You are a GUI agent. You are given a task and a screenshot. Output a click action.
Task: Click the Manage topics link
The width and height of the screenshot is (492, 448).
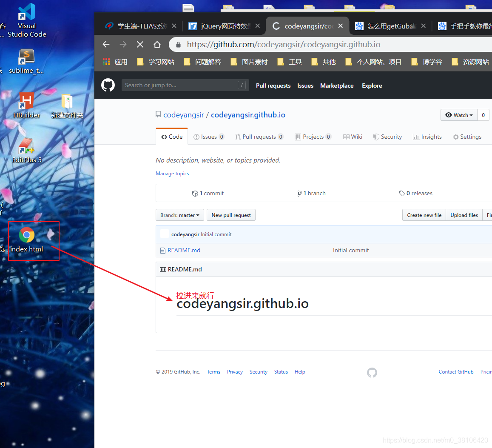(172, 174)
